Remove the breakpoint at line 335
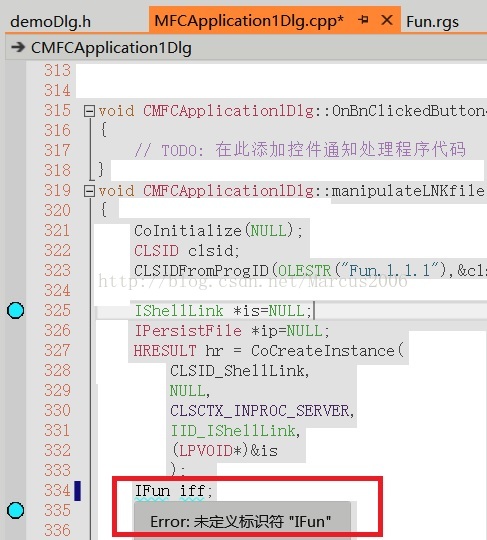 (x=15, y=510)
